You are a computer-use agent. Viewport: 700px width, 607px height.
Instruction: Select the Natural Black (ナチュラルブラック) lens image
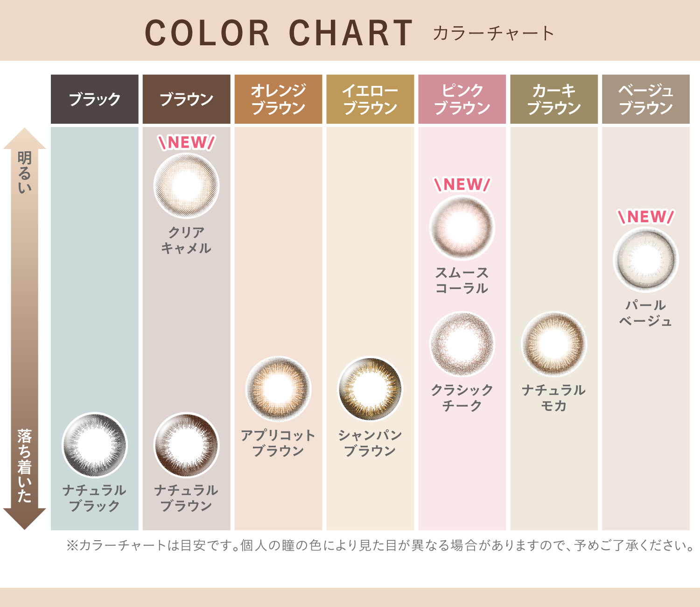click(x=95, y=445)
